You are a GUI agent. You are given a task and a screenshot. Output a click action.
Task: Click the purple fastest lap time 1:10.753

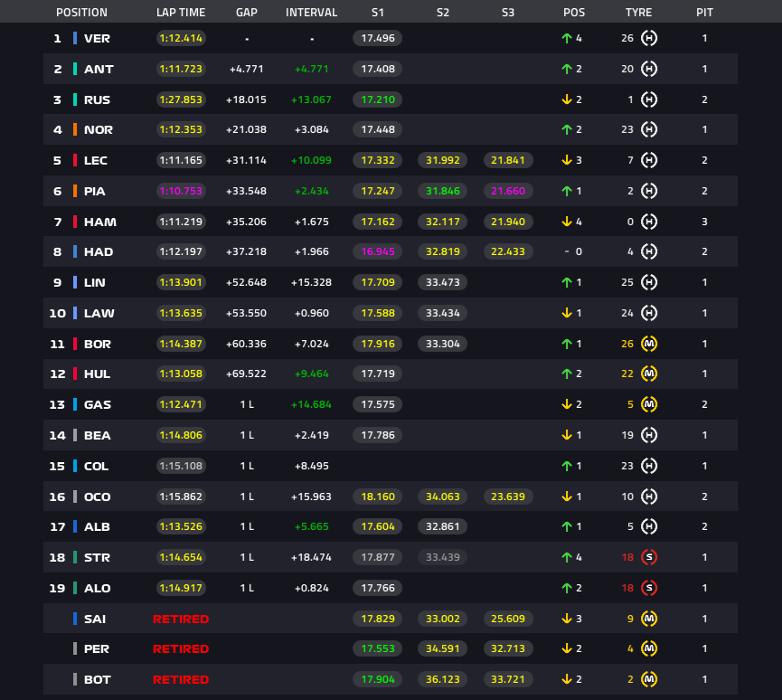[x=181, y=191]
